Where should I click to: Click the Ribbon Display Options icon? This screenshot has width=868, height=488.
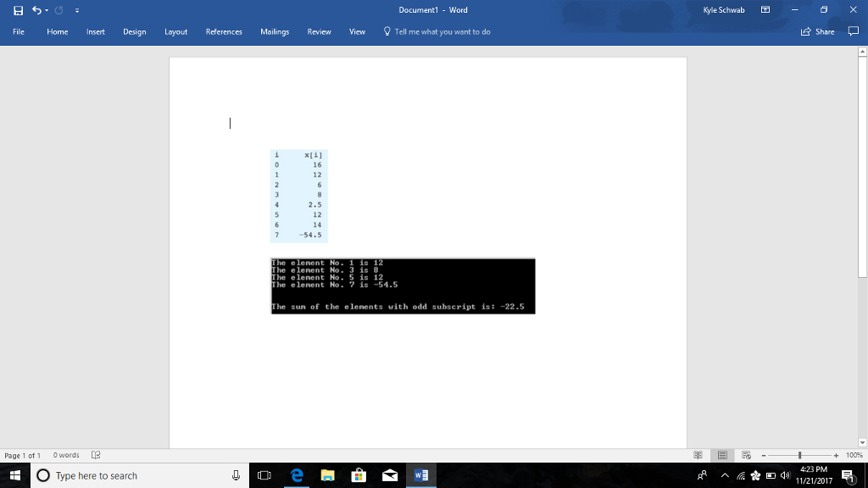[765, 9]
